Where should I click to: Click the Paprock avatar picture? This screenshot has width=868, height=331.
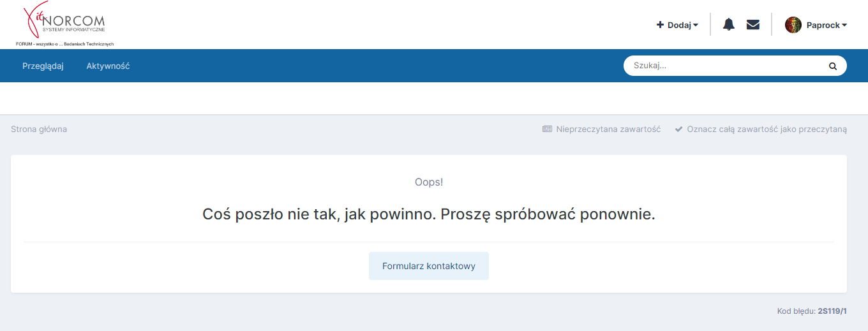pos(793,25)
